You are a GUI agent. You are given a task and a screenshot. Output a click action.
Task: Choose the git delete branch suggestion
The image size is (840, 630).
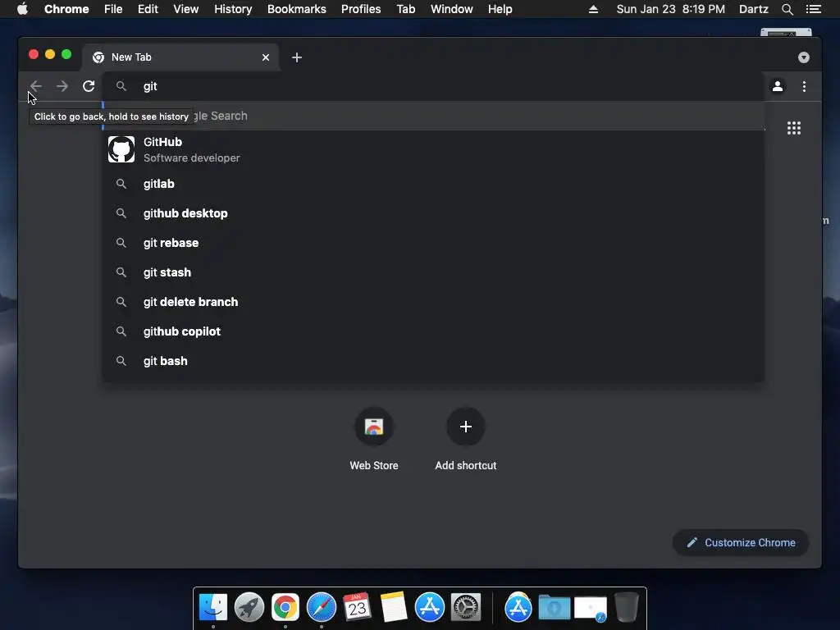(433, 302)
